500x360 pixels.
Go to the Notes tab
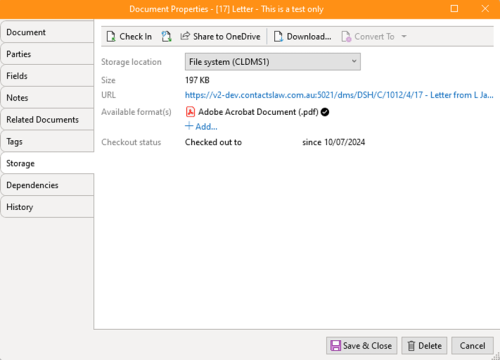coord(47,98)
